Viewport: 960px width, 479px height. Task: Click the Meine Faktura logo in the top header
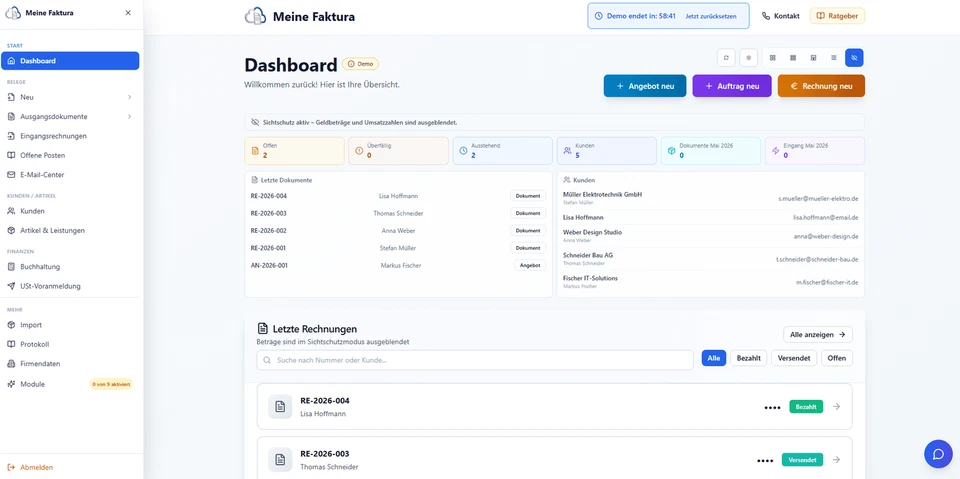tap(255, 17)
